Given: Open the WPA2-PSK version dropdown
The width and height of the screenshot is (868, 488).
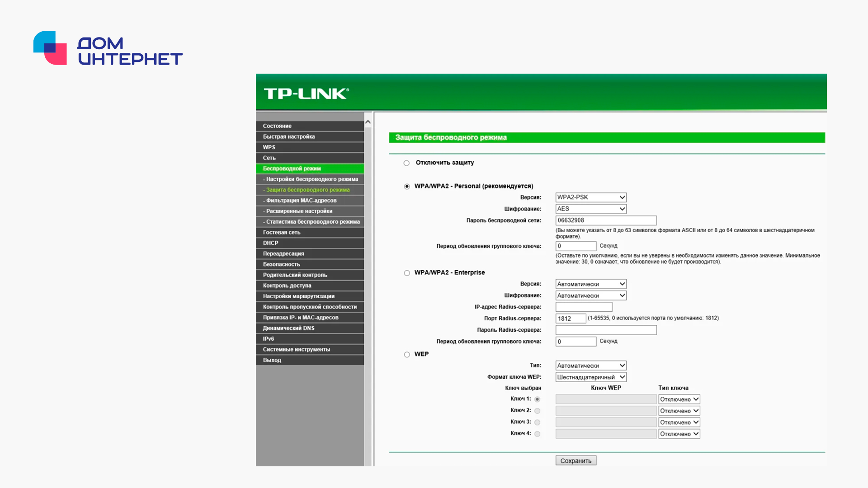Looking at the screenshot, I should click(591, 197).
